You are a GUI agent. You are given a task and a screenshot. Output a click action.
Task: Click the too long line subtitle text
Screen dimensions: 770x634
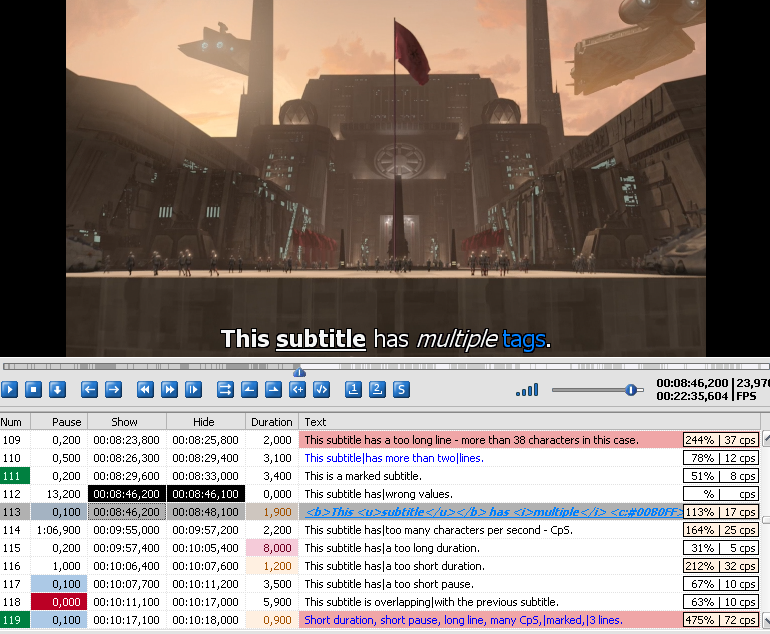coord(471,440)
